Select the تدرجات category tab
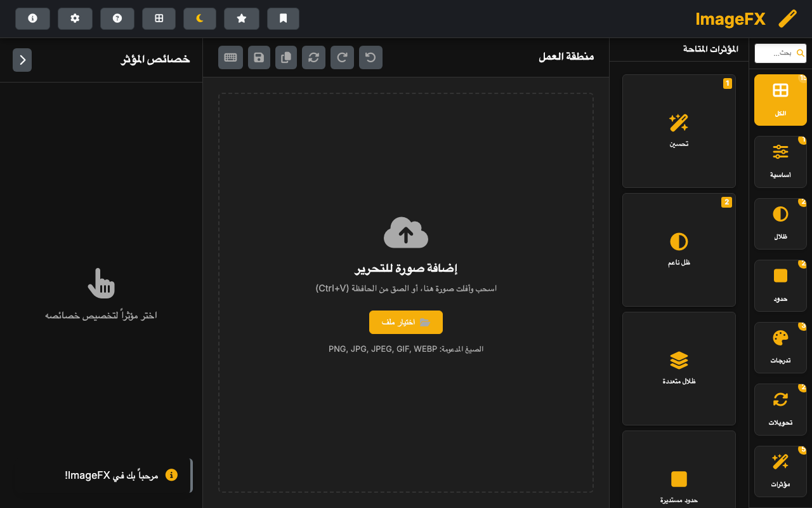This screenshot has width=812, height=508. click(x=780, y=347)
